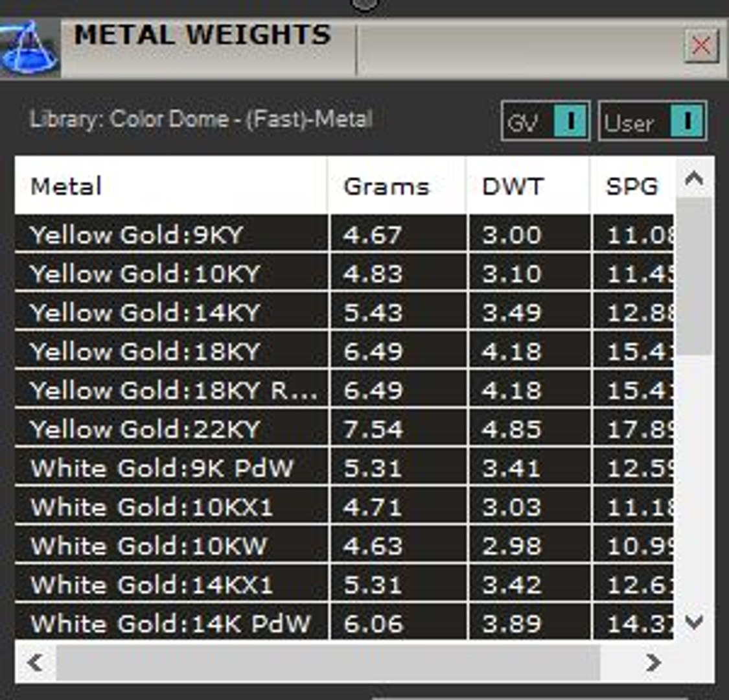Click the 3.49 DWT value
The width and height of the screenshot is (729, 700).
tap(511, 312)
